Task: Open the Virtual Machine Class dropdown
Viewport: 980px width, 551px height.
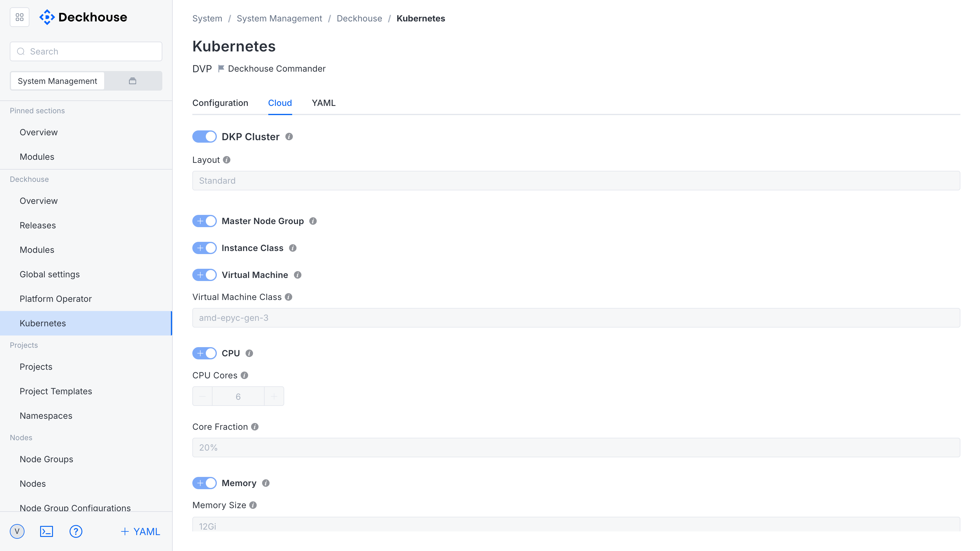Action: pos(576,318)
